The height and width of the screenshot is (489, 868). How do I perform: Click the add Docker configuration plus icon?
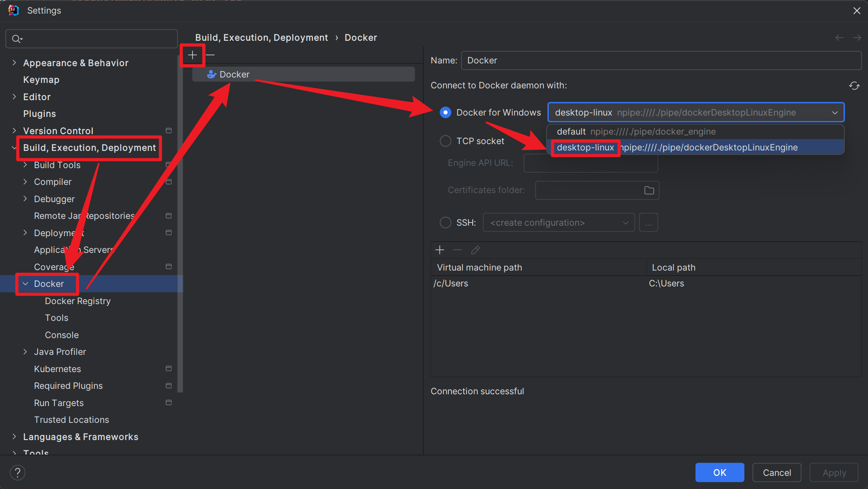pyautogui.click(x=192, y=55)
